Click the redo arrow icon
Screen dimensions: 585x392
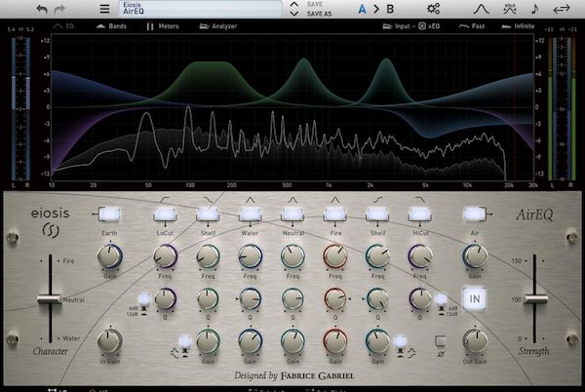pyautogui.click(x=59, y=9)
